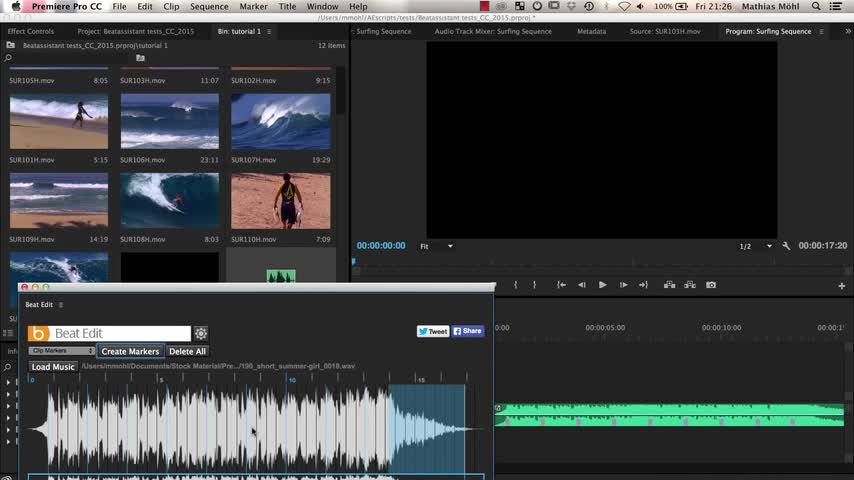Switch to the Effect Controls tab
854x480 pixels.
(31, 31)
